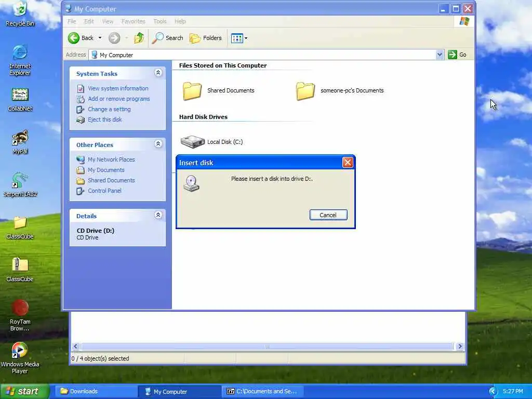
Task: Open Control Panel link
Action: click(x=104, y=191)
